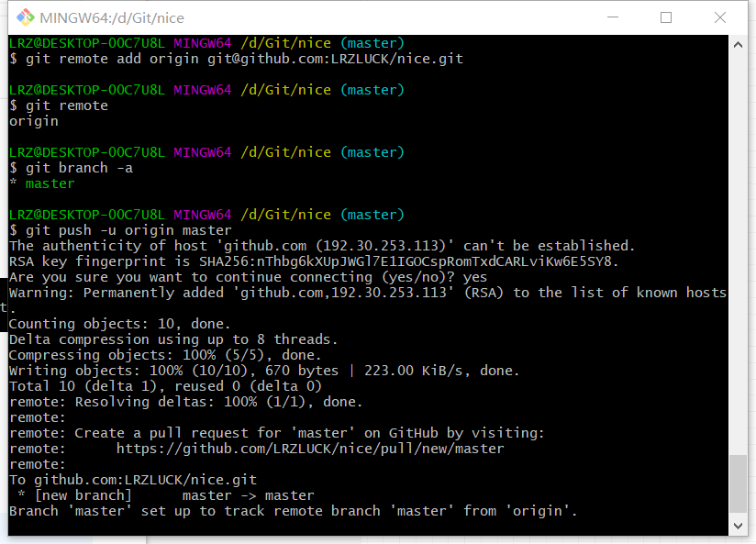Click the vertical scrollbar thumb
Screen dimensions: 756x544
tap(738, 483)
